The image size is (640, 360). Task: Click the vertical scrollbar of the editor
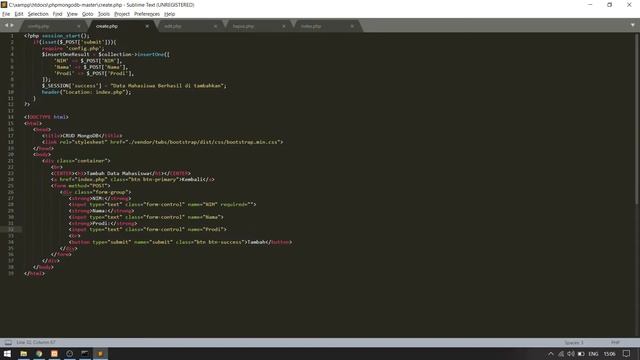pyautogui.click(x=637, y=118)
